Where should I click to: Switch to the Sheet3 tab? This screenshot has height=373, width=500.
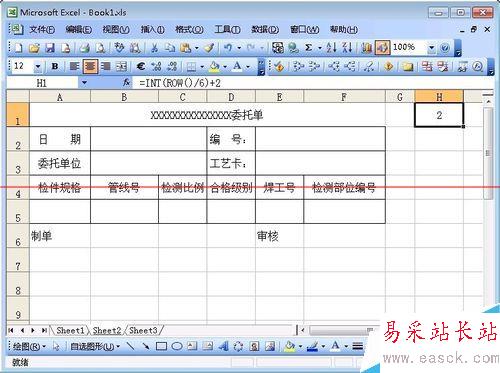pos(143,330)
